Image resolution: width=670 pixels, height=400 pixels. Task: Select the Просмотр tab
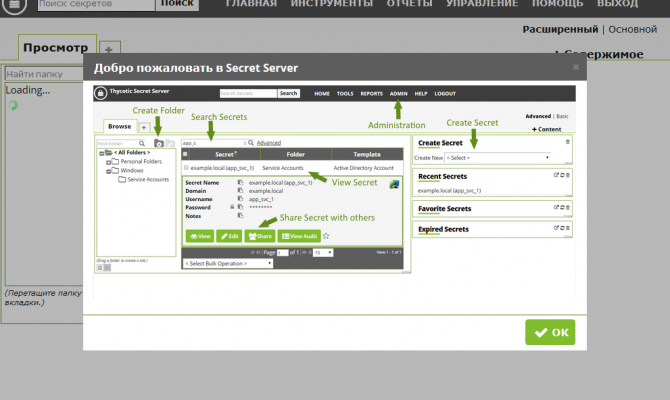(56, 47)
